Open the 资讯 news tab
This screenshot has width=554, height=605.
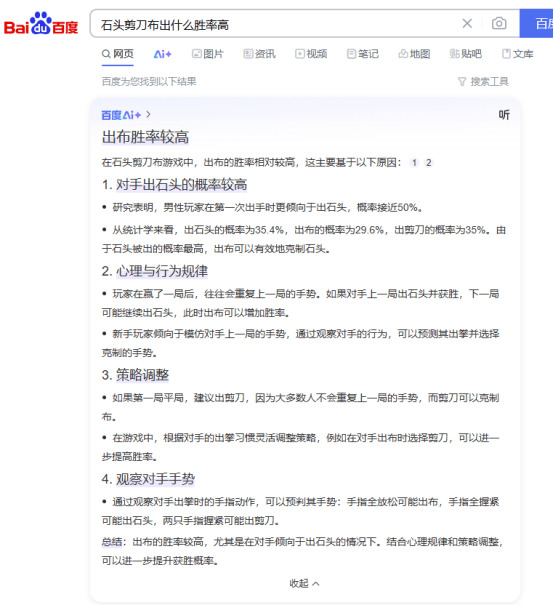click(x=259, y=54)
